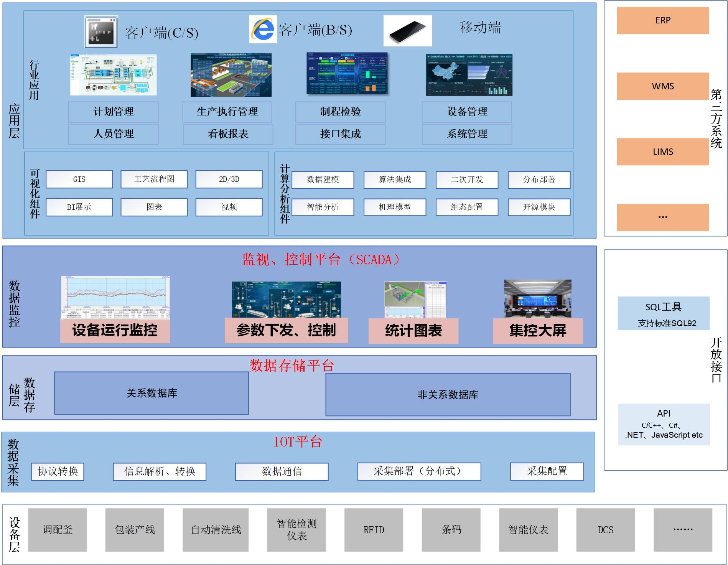This screenshot has width=728, height=565.
Task: Open the 3D factory thumbnail above 生产执行管理
Action: (x=231, y=75)
